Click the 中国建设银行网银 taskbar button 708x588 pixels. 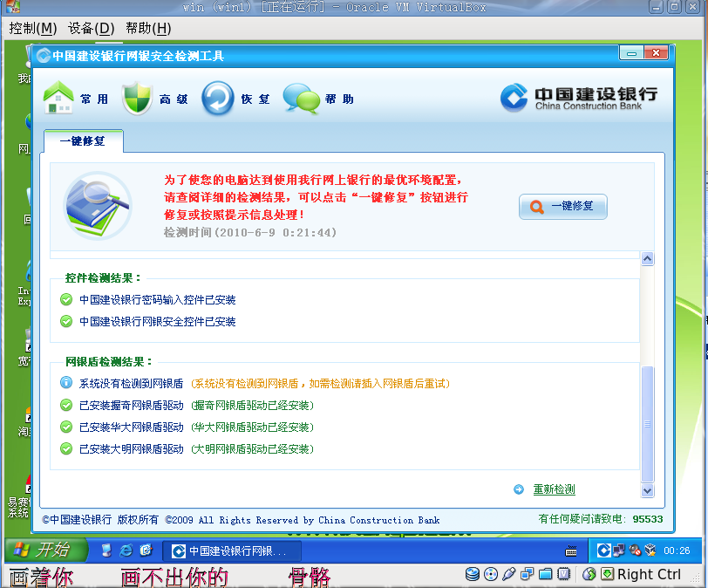tap(232, 550)
